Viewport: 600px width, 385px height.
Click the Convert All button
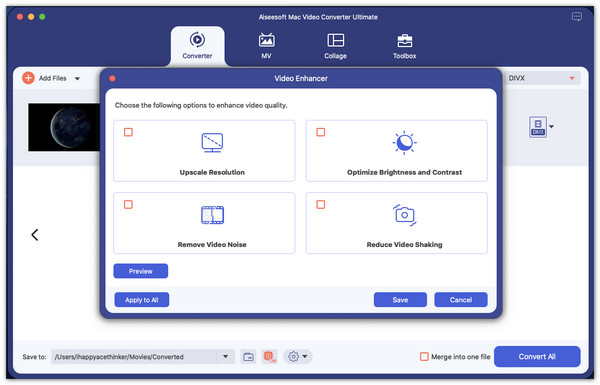(x=537, y=357)
